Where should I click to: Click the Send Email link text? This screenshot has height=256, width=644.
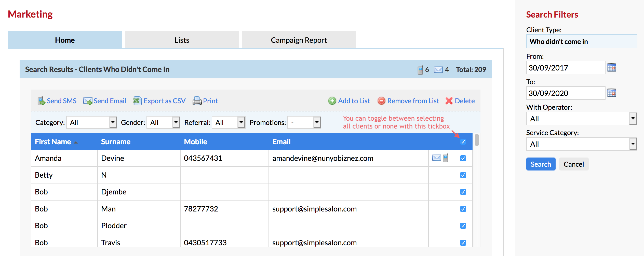click(110, 101)
